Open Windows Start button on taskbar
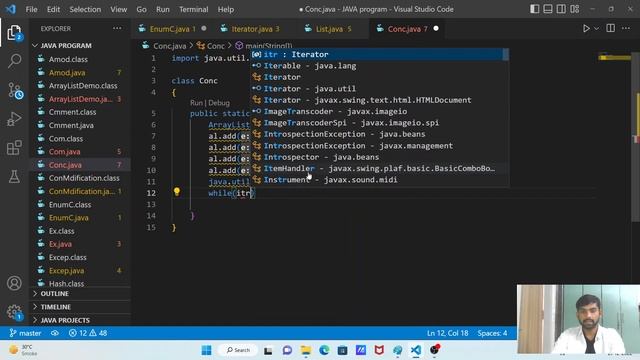Image resolution: width=640 pixels, height=360 pixels. click(x=207, y=350)
